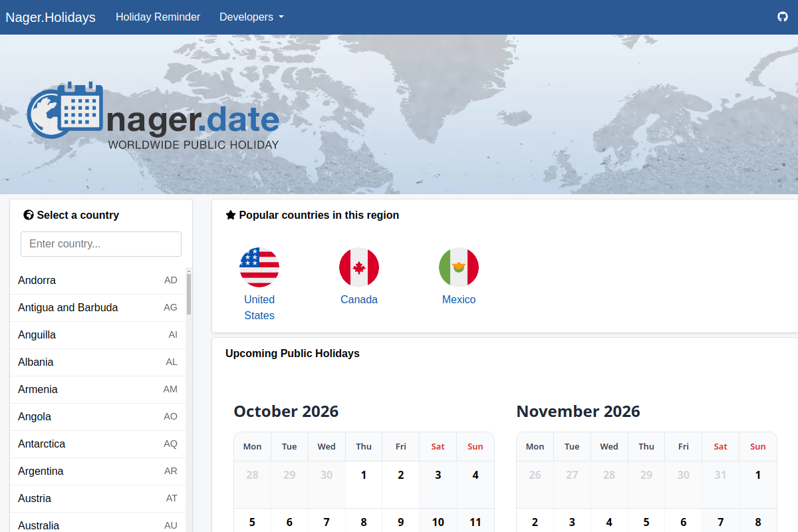
Task: Click the November 2026 calendar heading
Action: tap(578, 412)
